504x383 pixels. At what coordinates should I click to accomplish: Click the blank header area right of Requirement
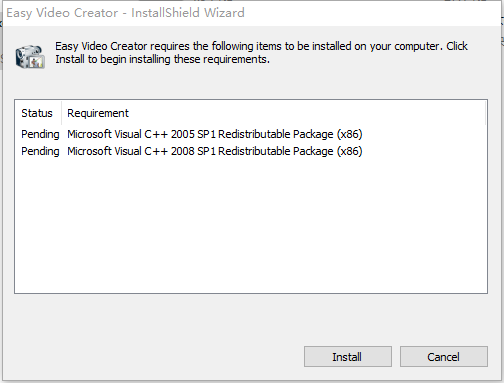click(x=307, y=113)
